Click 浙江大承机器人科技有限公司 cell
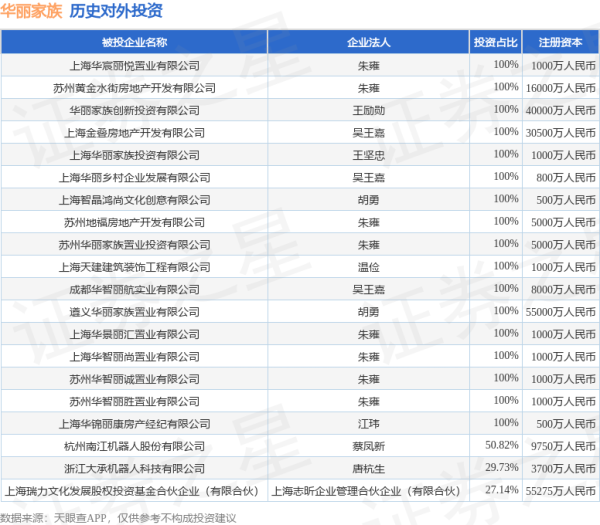This screenshot has height=525, width=600. pyautogui.click(x=134, y=468)
